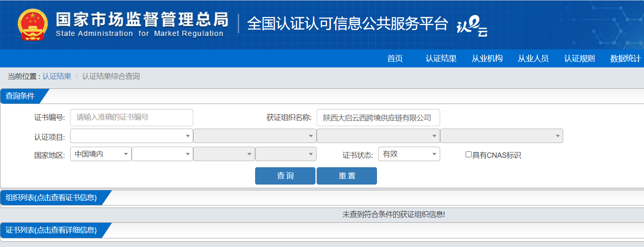Expand the 中国境内 country dropdown

click(101, 154)
